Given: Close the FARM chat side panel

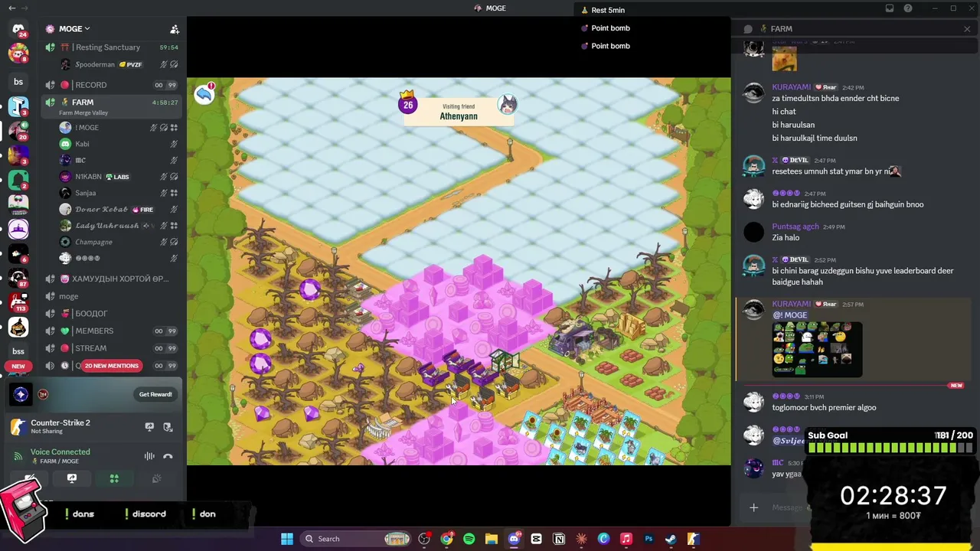Looking at the screenshot, I should (x=967, y=29).
